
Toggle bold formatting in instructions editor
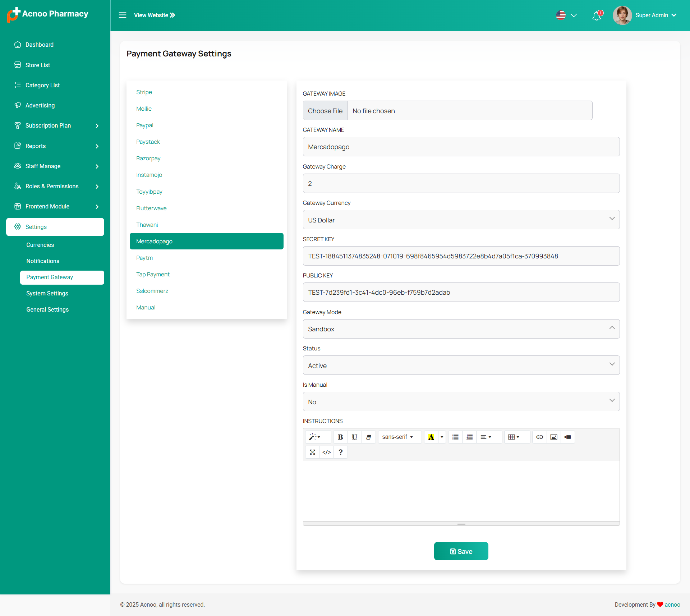[340, 437]
